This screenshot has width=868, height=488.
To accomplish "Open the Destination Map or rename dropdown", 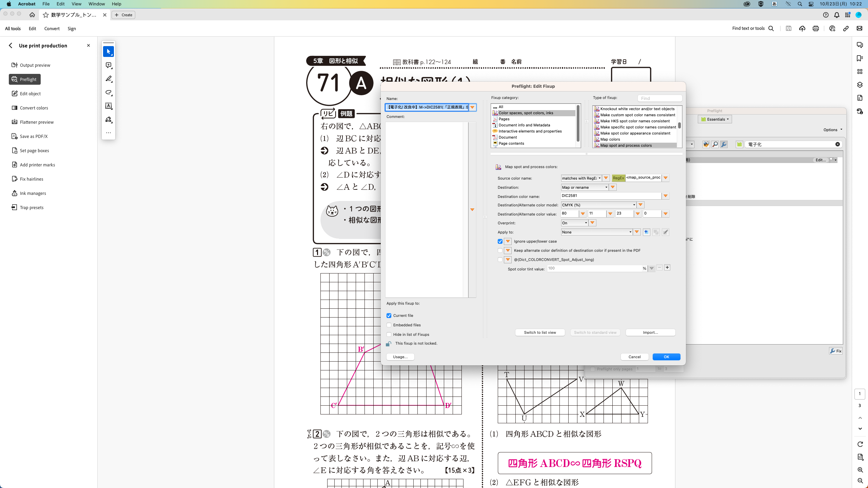I will click(585, 187).
